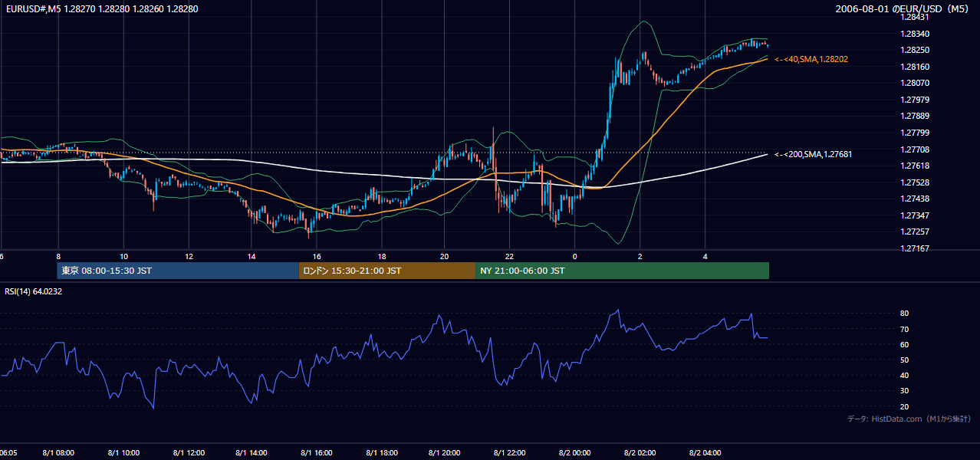Image resolution: width=980 pixels, height=460 pixels.
Task: Click hour tick 16 under the price chart
Action: (x=317, y=256)
